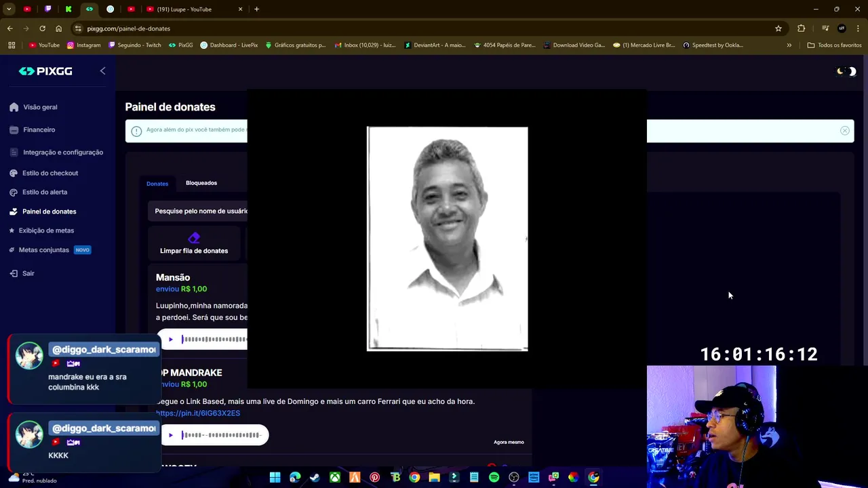
Task: Click the R$ 1,00 amount under Mansão
Action: (x=194, y=289)
